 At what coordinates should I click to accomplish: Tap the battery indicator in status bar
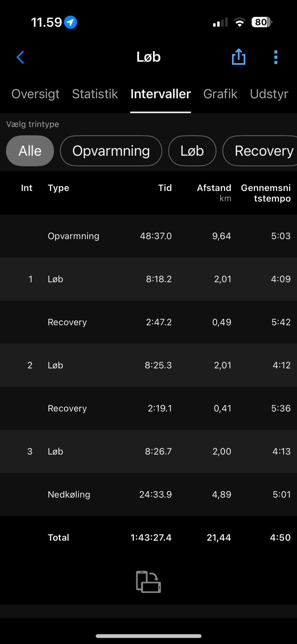pyautogui.click(x=262, y=22)
